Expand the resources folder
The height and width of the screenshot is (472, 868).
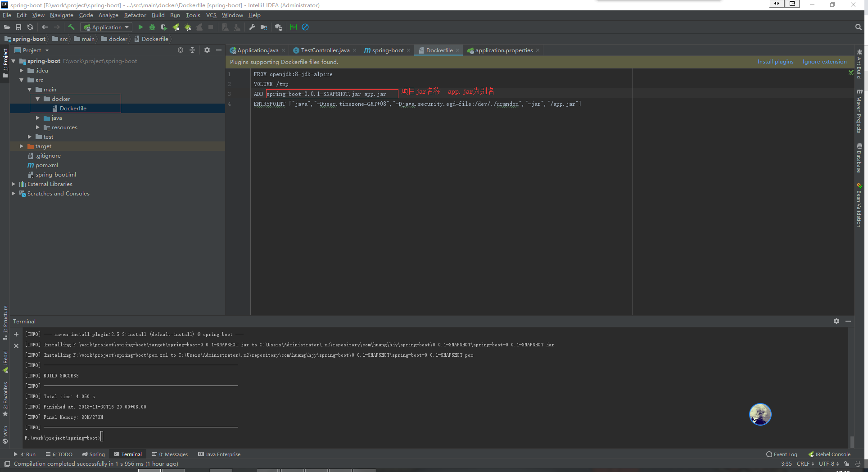coord(38,127)
